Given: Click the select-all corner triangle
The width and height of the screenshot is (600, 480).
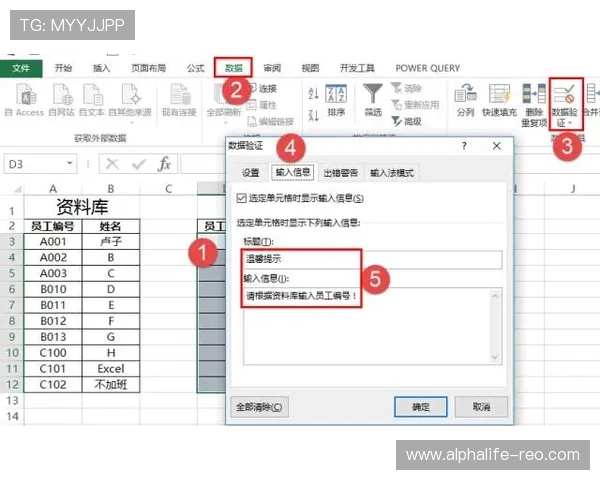Looking at the screenshot, I should click(17, 189).
